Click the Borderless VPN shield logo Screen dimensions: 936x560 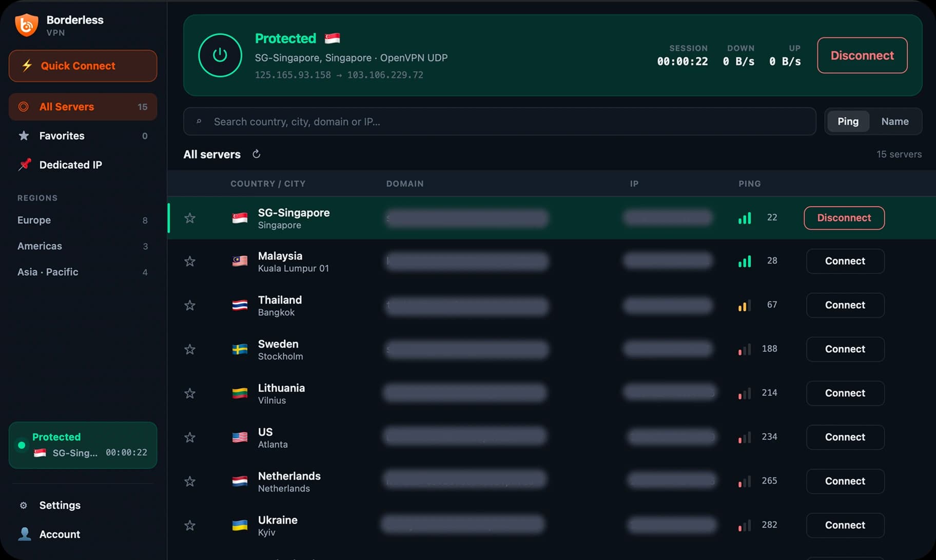point(27,25)
